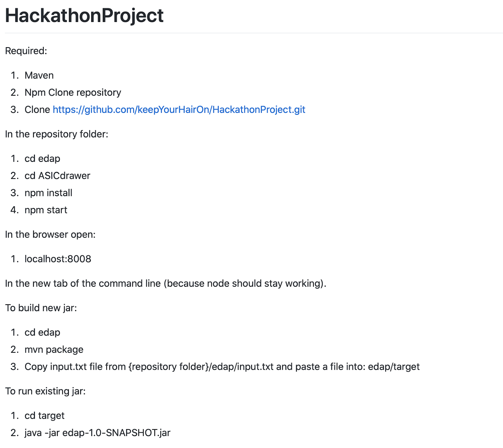Click 'To run existing jar:' text

click(x=45, y=391)
